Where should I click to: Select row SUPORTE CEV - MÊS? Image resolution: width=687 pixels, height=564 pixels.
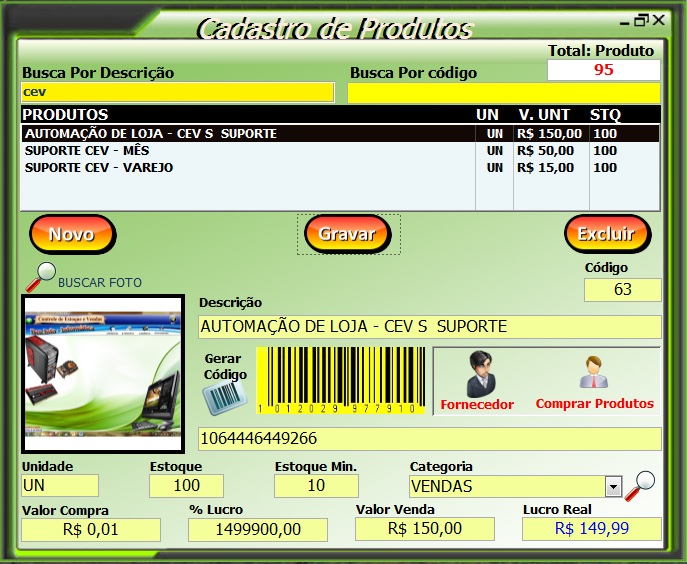pyautogui.click(x=340, y=151)
